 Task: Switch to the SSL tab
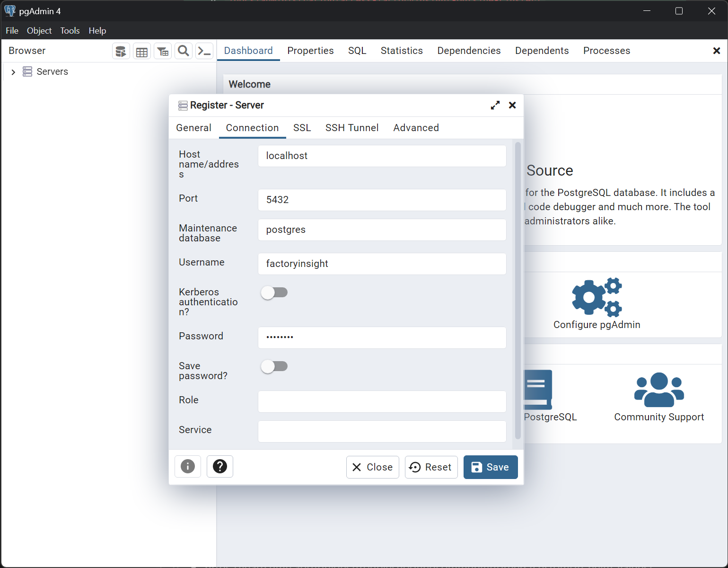tap(302, 128)
